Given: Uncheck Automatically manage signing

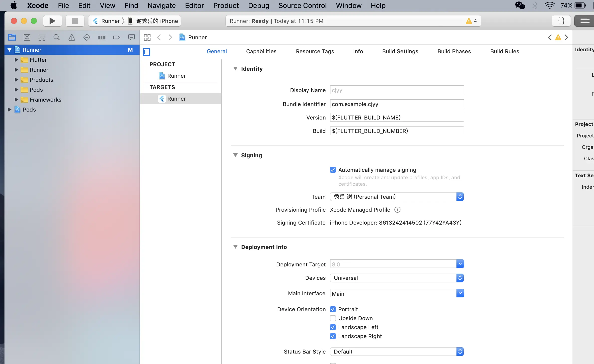Looking at the screenshot, I should click(333, 170).
